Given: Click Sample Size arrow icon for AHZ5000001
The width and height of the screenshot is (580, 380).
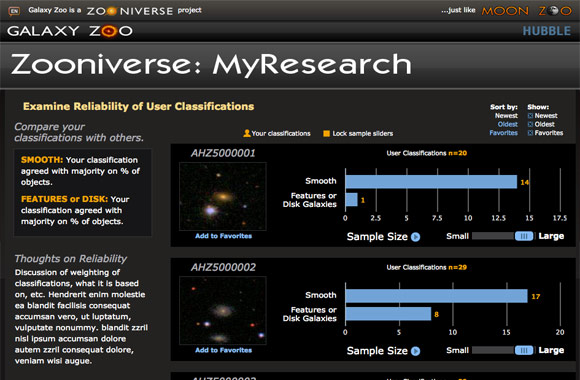Looking at the screenshot, I should (415, 237).
